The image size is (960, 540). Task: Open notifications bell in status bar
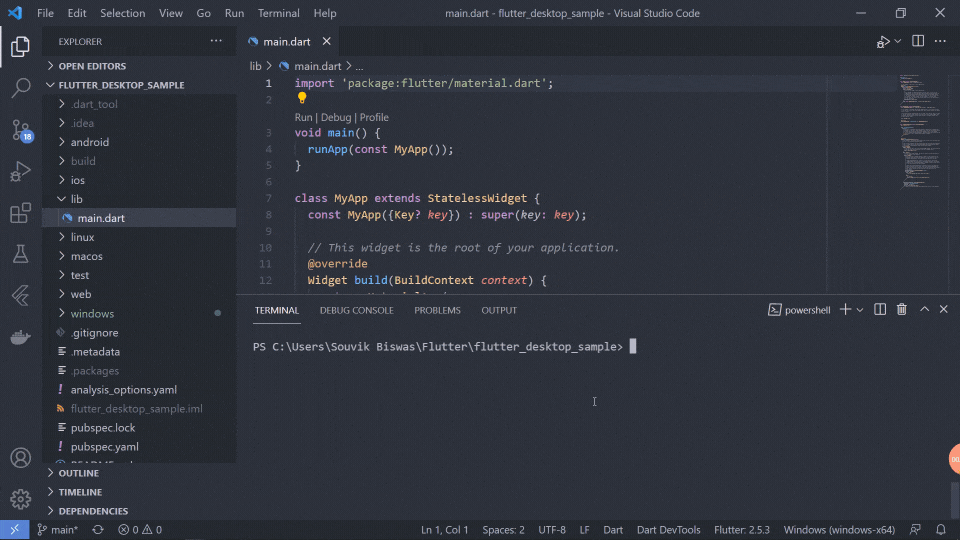point(941,530)
